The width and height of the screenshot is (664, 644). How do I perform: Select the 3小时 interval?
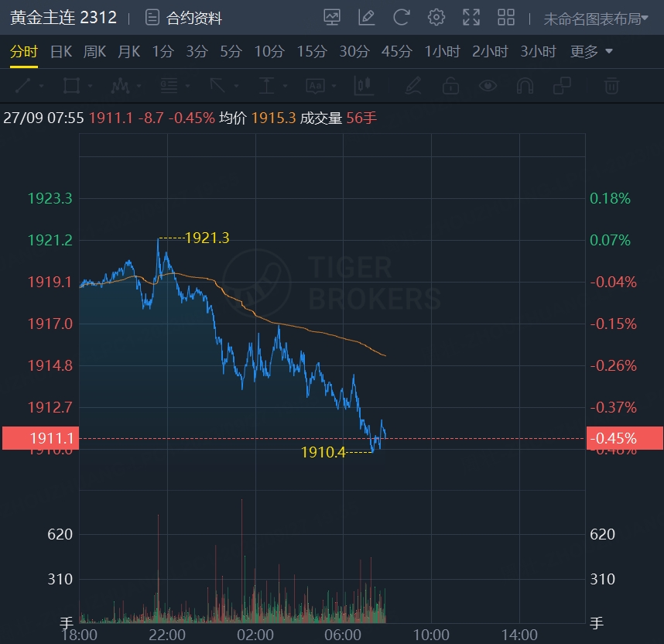(538, 52)
